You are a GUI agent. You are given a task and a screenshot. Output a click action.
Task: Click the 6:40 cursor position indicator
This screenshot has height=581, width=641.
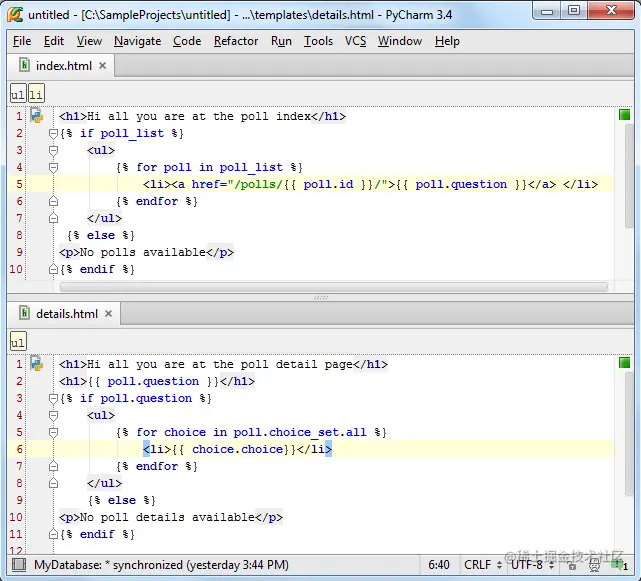pyautogui.click(x=439, y=565)
